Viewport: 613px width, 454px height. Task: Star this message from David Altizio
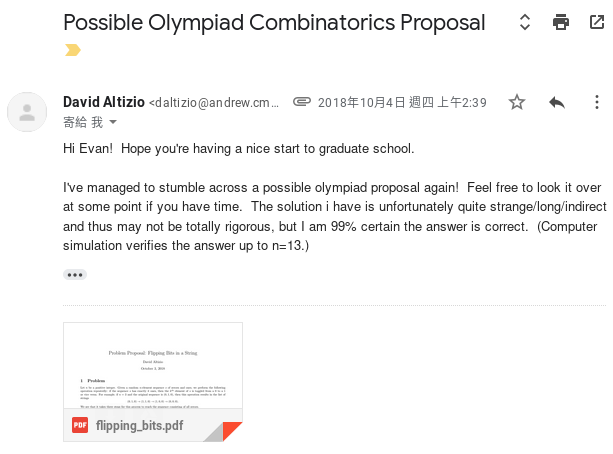(x=517, y=102)
